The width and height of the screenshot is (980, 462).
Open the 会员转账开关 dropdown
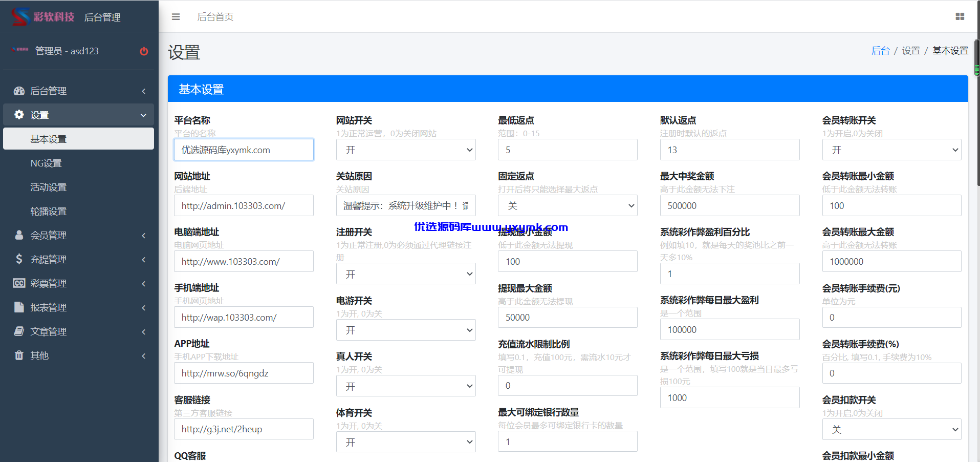[891, 150]
